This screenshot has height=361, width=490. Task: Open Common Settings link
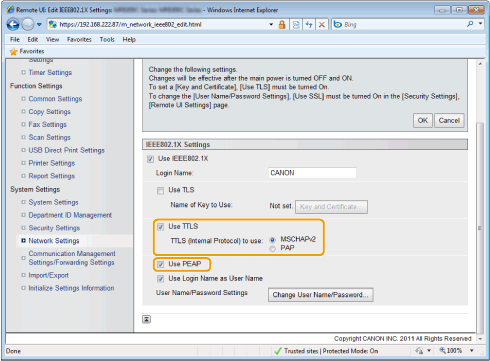click(x=55, y=99)
